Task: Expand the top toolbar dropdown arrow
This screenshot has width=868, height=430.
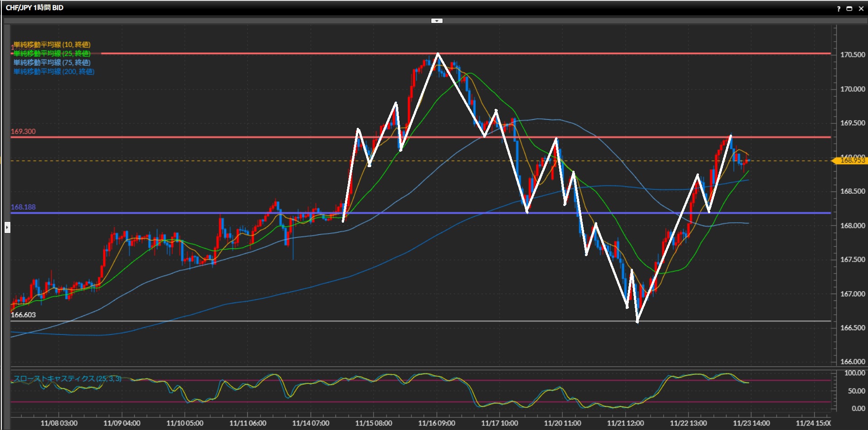Action: pos(437,21)
